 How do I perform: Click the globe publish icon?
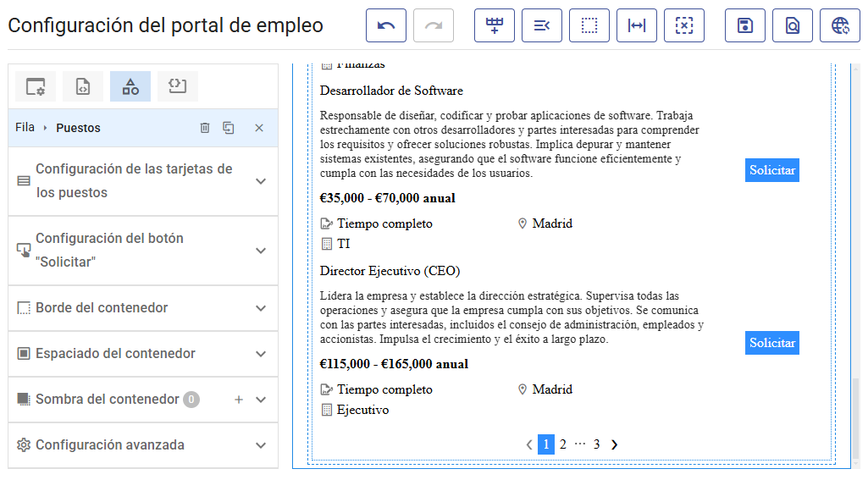click(840, 25)
